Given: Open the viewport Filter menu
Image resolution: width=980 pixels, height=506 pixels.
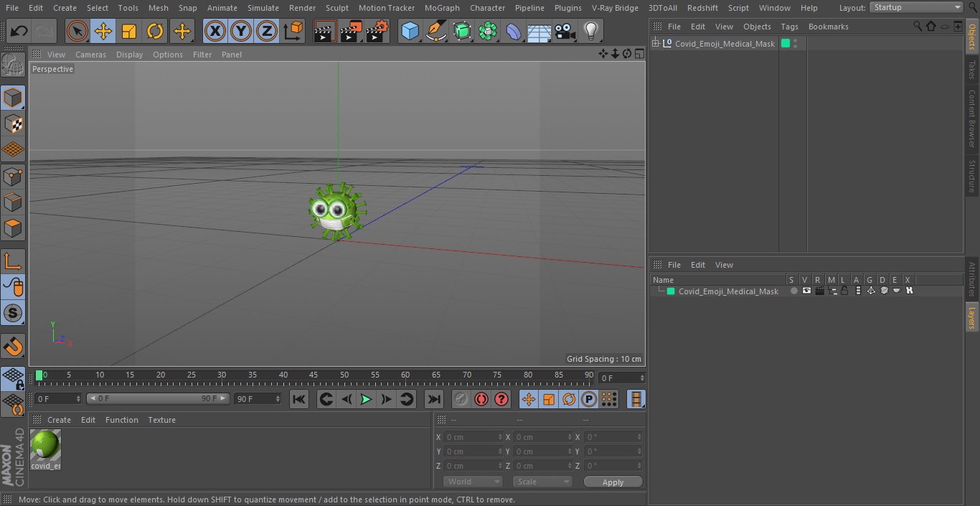Looking at the screenshot, I should tap(202, 55).
